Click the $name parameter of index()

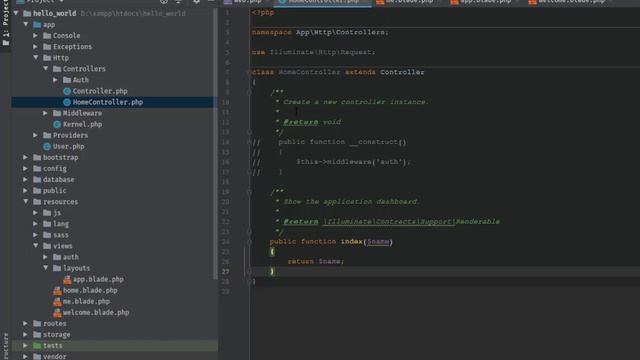tap(378, 242)
